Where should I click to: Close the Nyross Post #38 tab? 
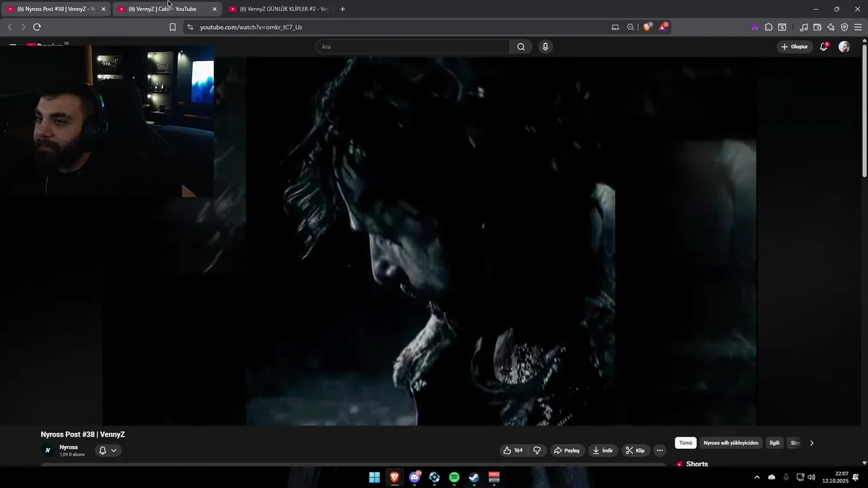[x=103, y=9]
